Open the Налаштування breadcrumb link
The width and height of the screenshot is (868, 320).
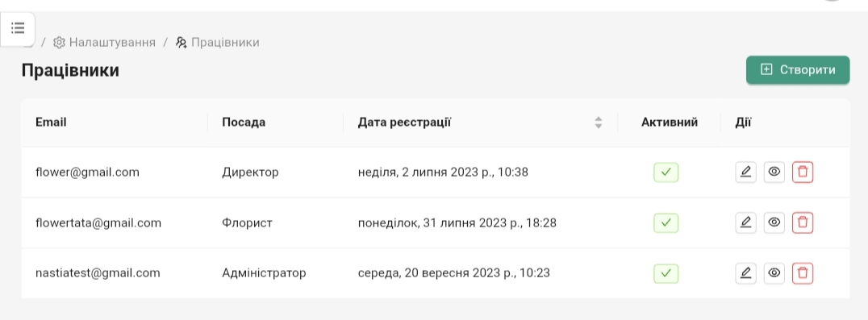tap(112, 43)
